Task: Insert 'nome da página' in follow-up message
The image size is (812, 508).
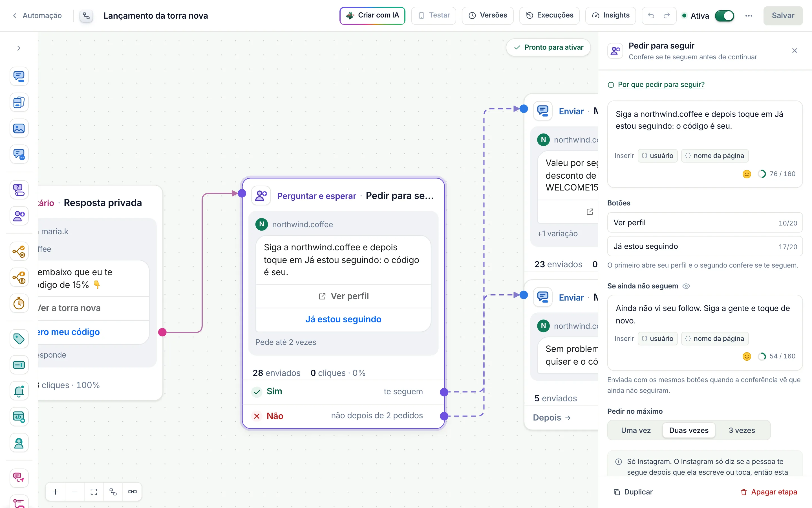Action: coord(715,339)
